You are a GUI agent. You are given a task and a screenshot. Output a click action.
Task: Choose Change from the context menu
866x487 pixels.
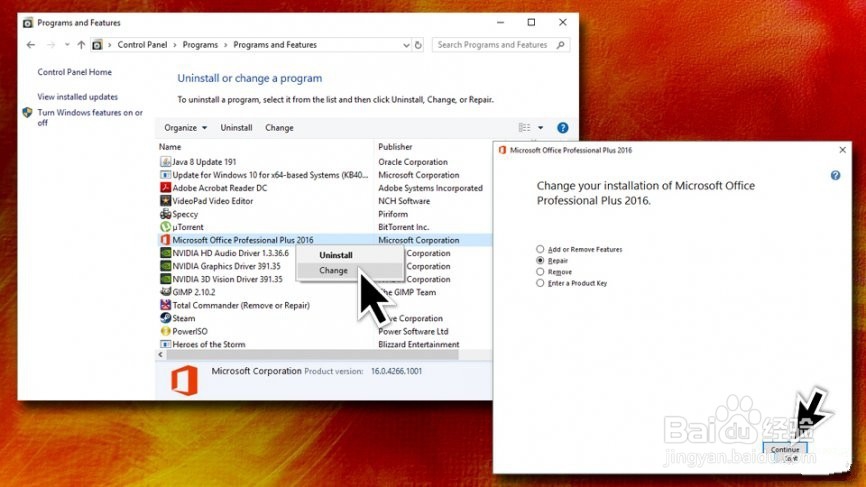(334, 271)
